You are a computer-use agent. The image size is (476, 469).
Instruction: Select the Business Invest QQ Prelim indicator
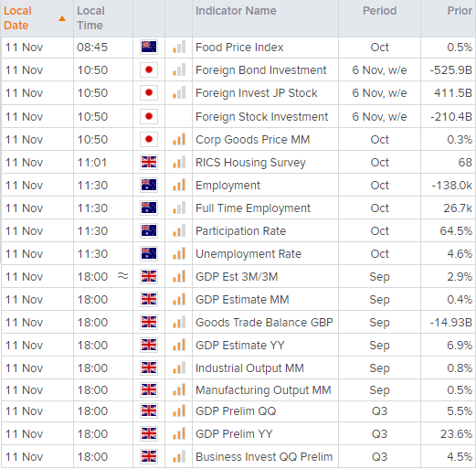pyautogui.click(x=264, y=457)
